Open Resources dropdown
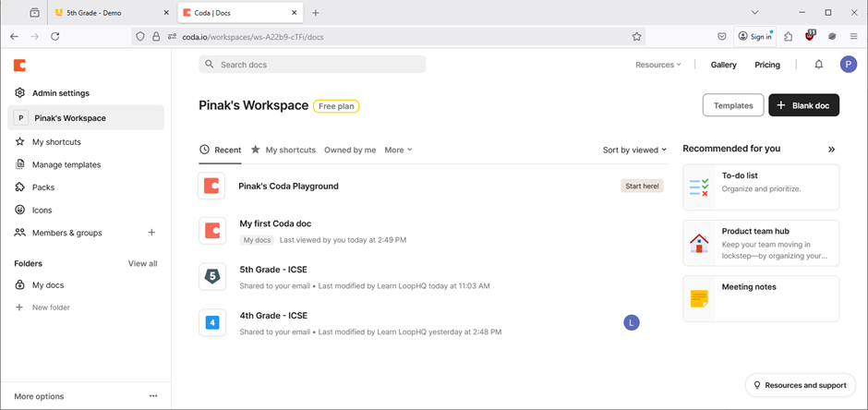This screenshot has height=410, width=868. click(658, 65)
